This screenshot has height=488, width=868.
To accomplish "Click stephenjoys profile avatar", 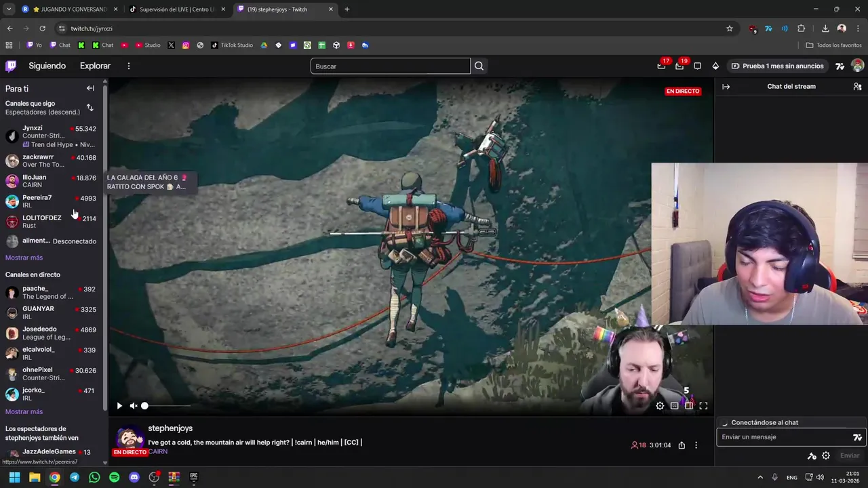I will click(x=130, y=439).
